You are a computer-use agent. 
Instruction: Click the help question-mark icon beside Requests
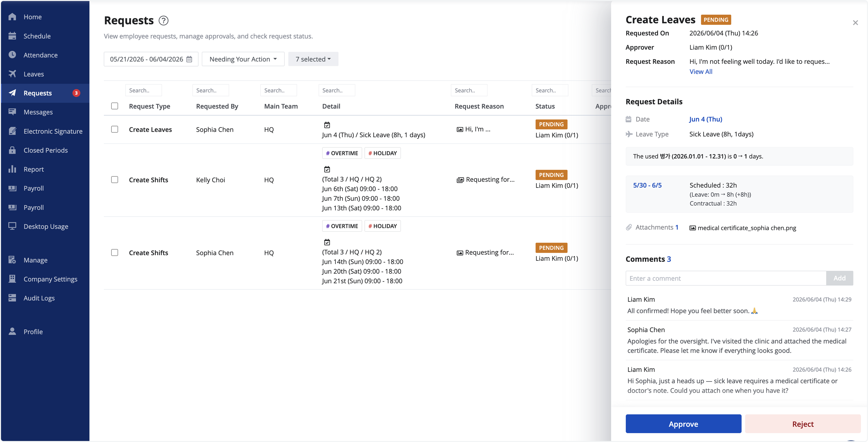pyautogui.click(x=164, y=21)
